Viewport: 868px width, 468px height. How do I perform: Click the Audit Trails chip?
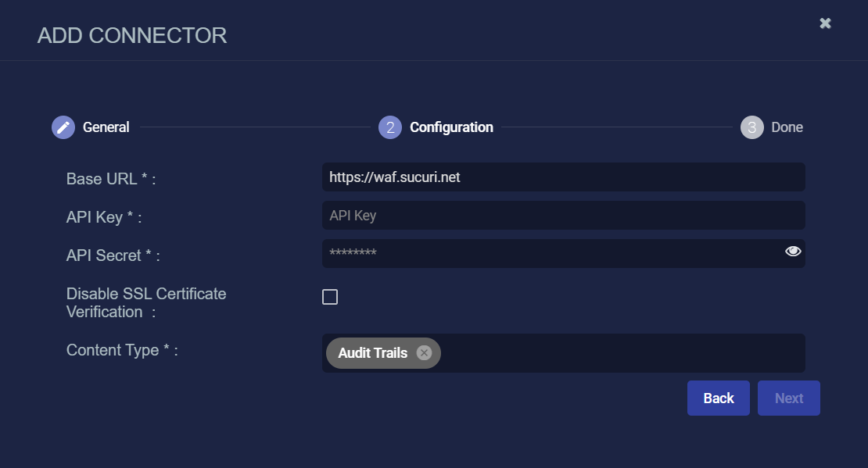coord(372,353)
